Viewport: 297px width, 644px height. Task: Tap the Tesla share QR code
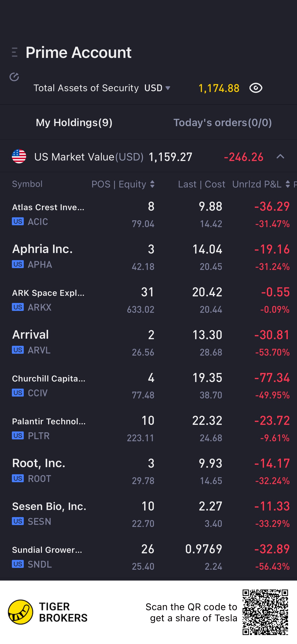[265, 612]
